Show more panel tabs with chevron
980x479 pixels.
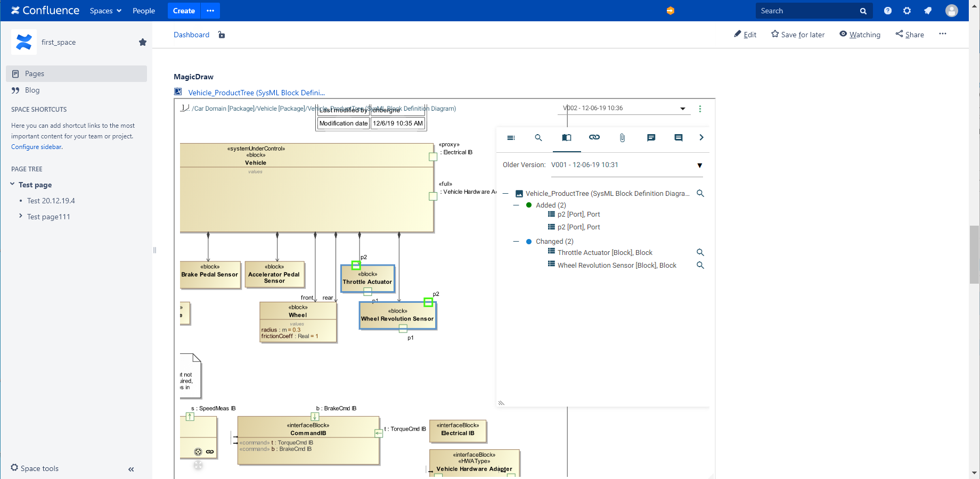(701, 137)
